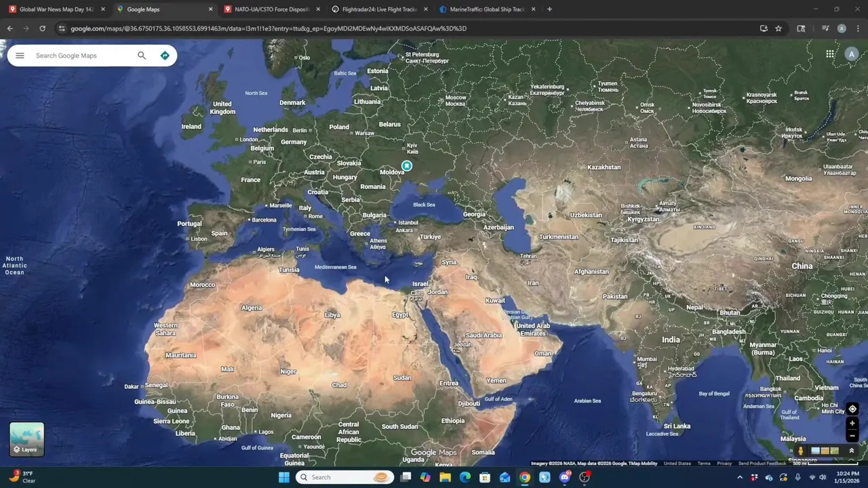Click the taskbar Search box
Screen dimensions: 868x488
pos(345,477)
